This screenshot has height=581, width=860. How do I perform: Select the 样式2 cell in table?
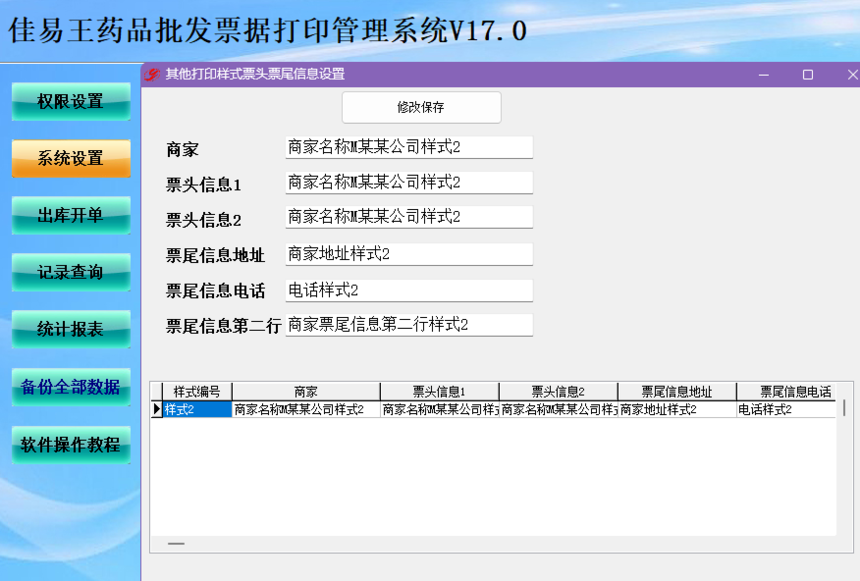pos(197,409)
